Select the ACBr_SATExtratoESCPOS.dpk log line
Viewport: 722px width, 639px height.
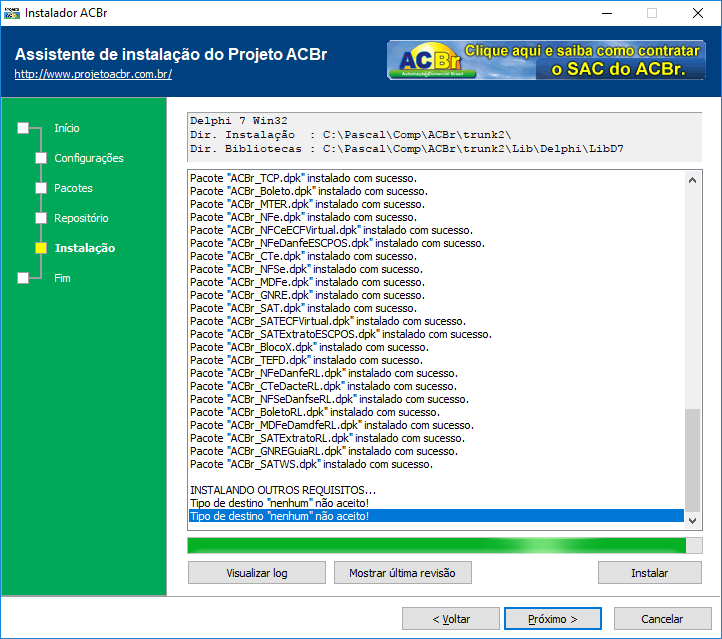coord(436,334)
